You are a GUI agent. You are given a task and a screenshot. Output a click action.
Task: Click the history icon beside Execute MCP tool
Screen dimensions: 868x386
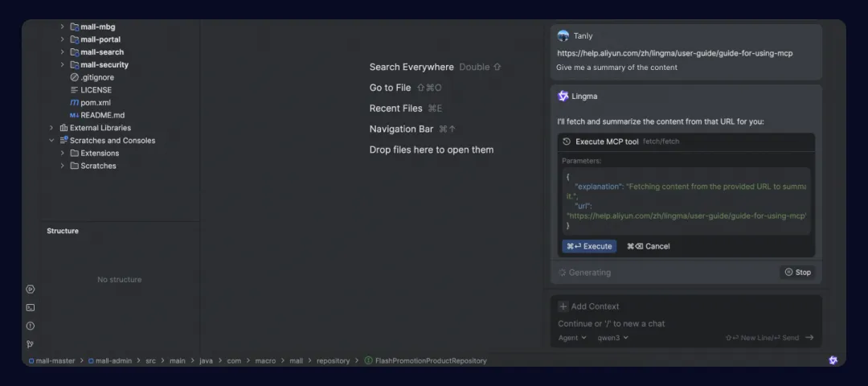pos(567,142)
